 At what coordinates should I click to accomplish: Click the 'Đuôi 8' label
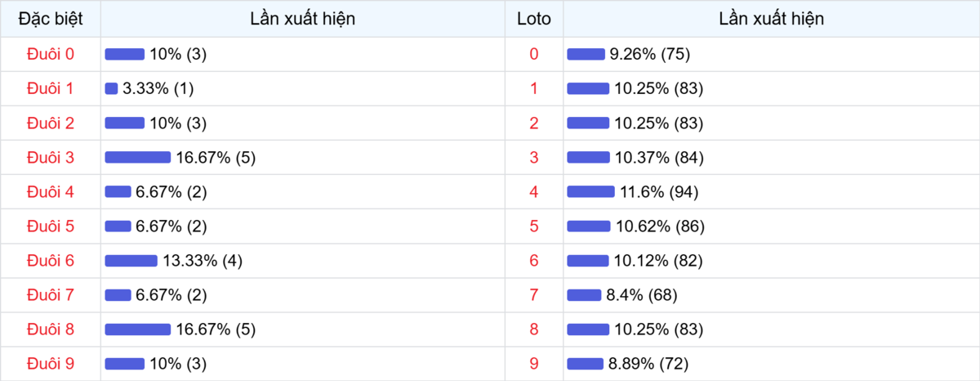click(x=51, y=329)
